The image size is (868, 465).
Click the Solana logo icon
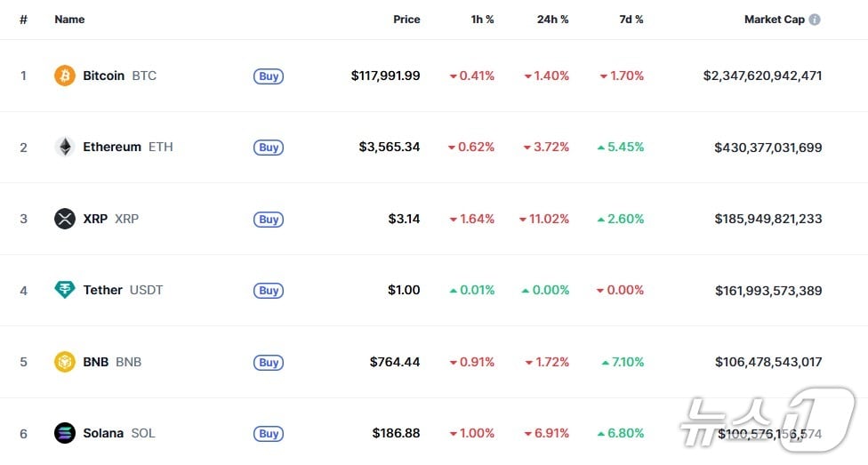coord(65,433)
